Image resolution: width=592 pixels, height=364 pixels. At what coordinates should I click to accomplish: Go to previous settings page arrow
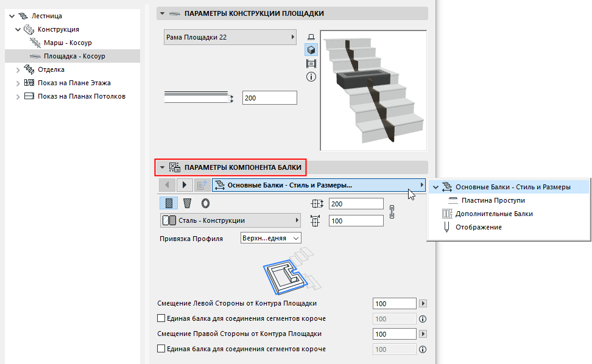coord(167,185)
